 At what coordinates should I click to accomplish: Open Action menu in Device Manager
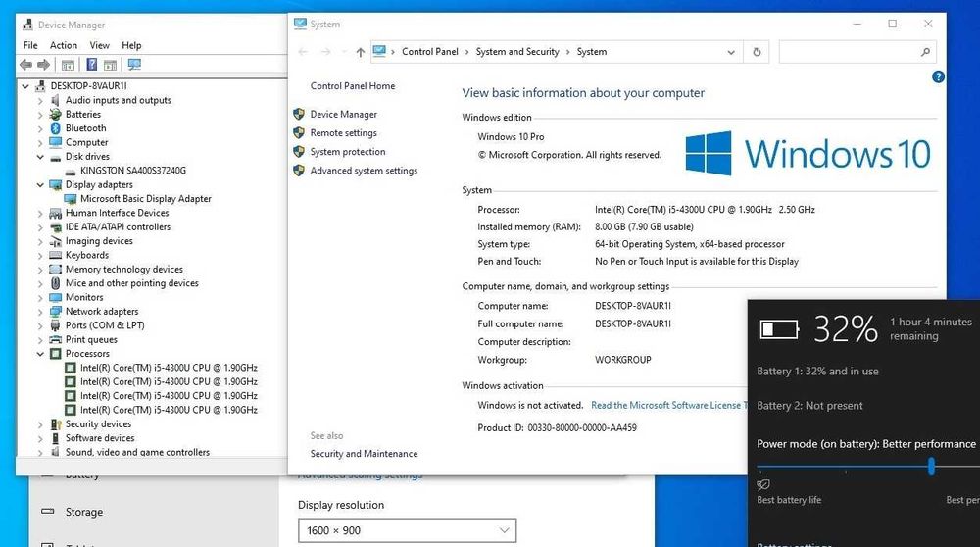coord(64,45)
